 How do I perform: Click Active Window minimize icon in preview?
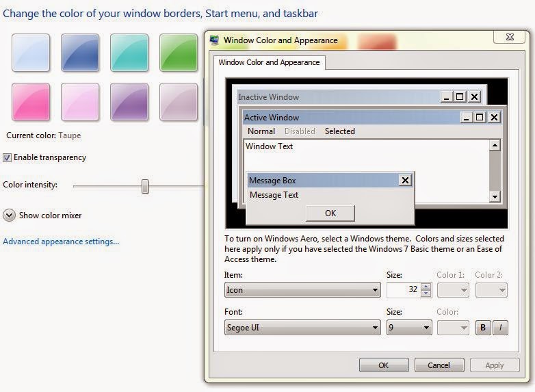coord(466,118)
